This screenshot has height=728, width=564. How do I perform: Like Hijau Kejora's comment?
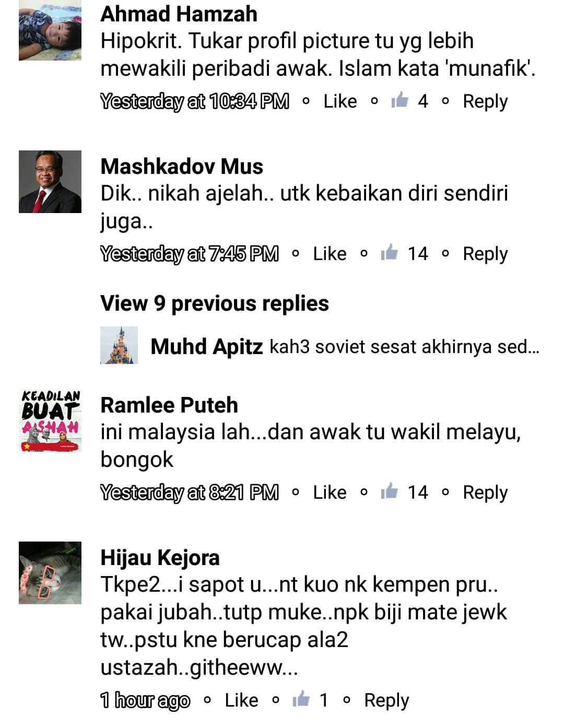(x=241, y=700)
